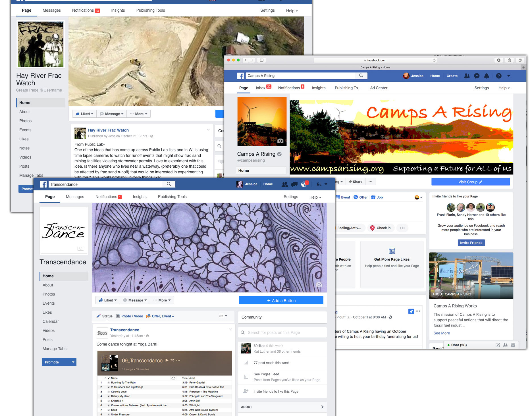
Task: Open Friend requests icon in Camps A Rising header
Action: tap(467, 76)
